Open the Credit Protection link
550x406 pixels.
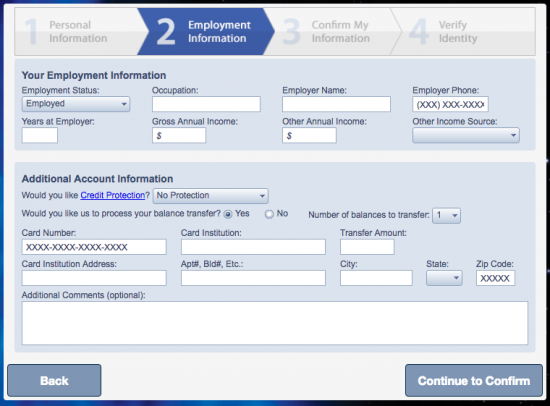coord(113,195)
